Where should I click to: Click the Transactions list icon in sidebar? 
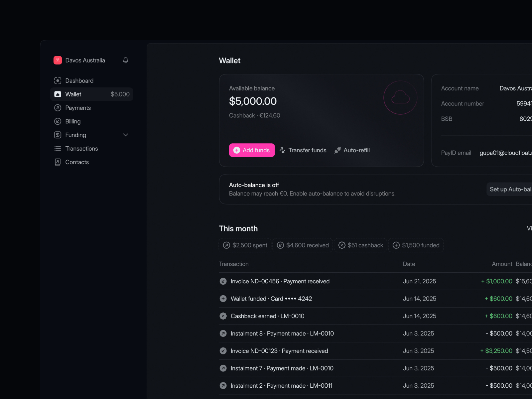pos(58,149)
